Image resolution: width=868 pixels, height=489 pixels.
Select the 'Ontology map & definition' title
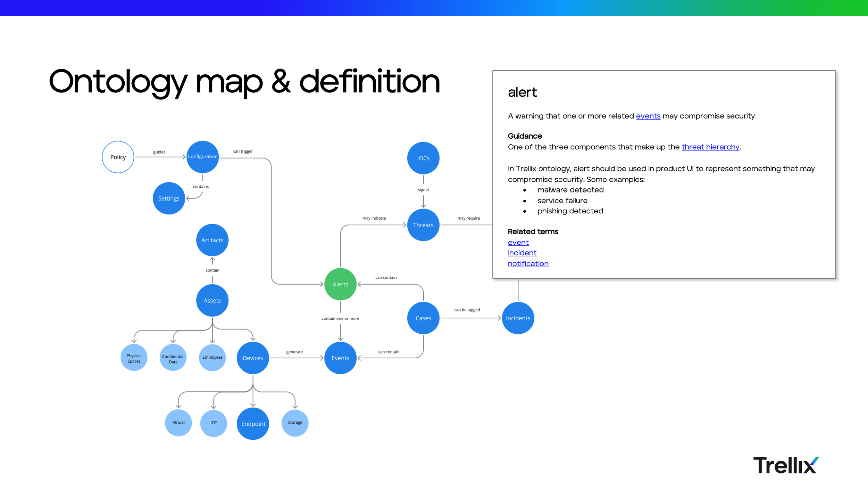244,82
